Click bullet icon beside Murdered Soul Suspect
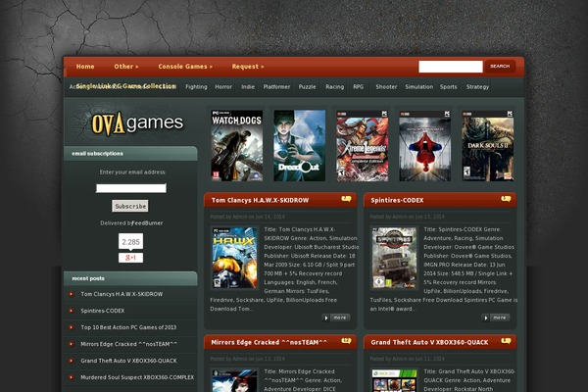 71,377
